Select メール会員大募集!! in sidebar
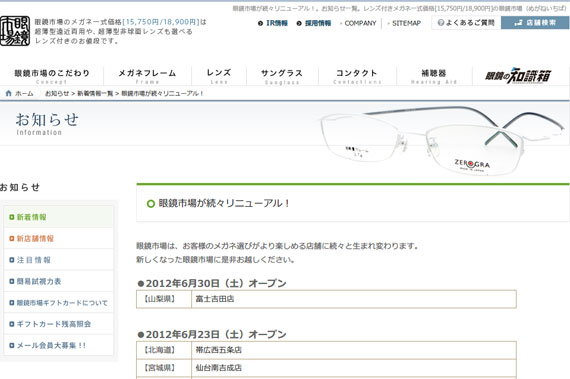The image size is (570, 379). pyautogui.click(x=59, y=346)
